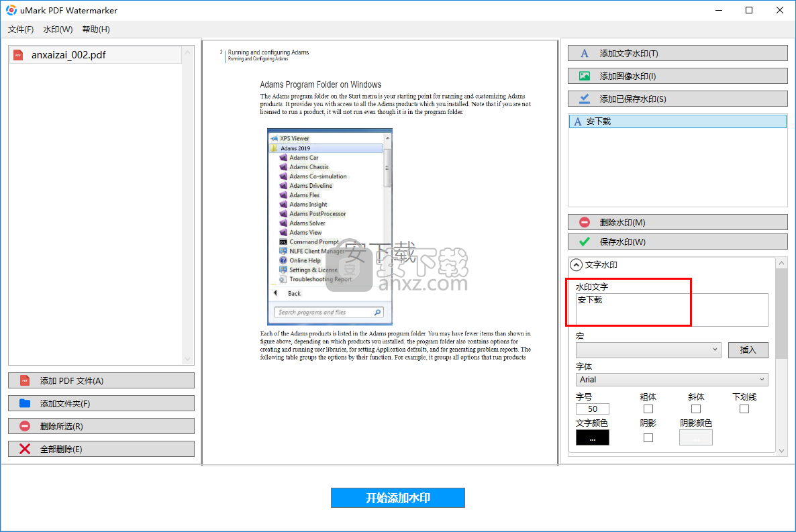Open the 文件(F) menu
Screen dimensions: 796x532
[21, 30]
